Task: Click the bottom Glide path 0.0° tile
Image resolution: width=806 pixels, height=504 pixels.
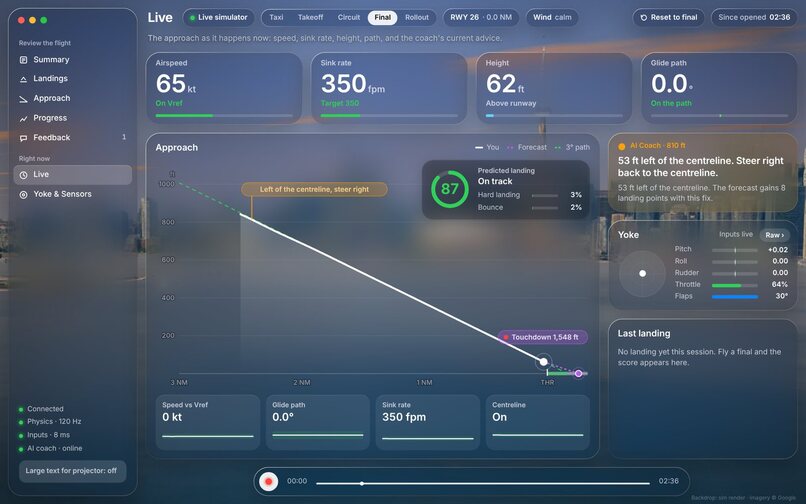Action: coord(318,422)
